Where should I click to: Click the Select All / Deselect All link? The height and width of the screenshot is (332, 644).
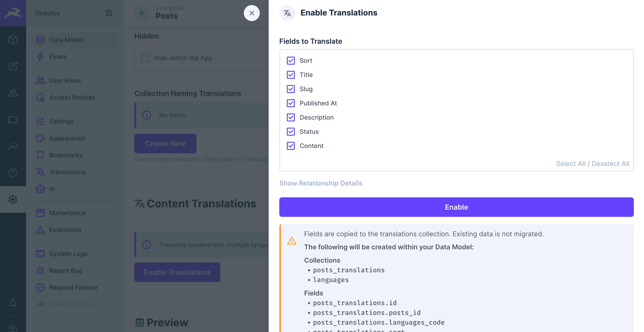[x=593, y=163]
